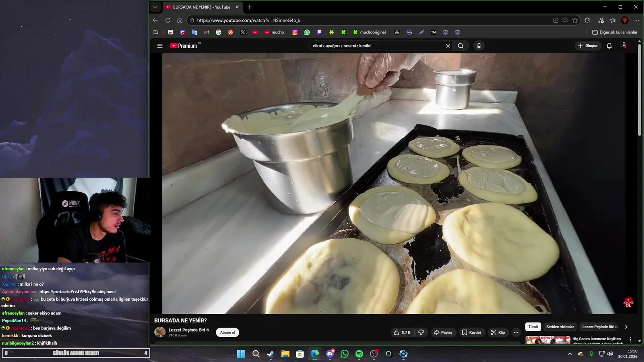Open Diğer sık kullanılanlar favorites folder
Screen dimensions: 644x362
click(614, 32)
